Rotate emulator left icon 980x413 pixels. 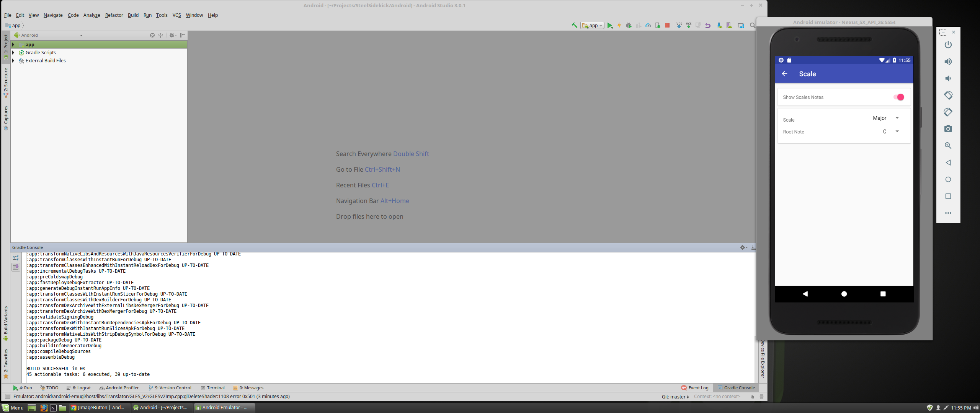pyautogui.click(x=948, y=95)
